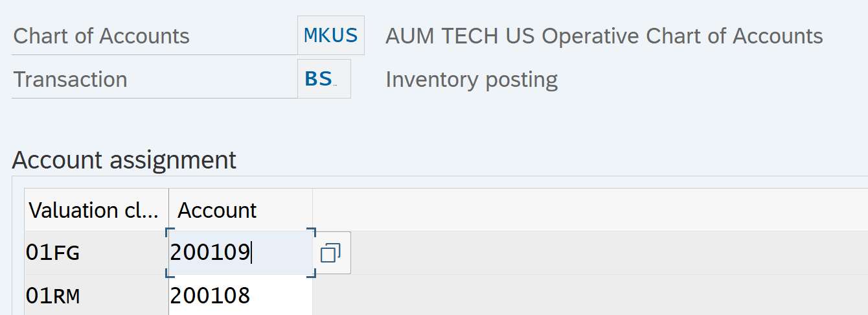Click empty row area beside the 01RM account
The height and width of the screenshot is (315, 868).
583,296
